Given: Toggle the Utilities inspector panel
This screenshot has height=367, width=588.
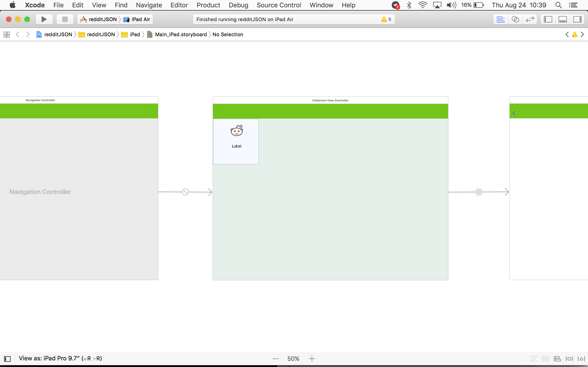Looking at the screenshot, I should point(577,19).
